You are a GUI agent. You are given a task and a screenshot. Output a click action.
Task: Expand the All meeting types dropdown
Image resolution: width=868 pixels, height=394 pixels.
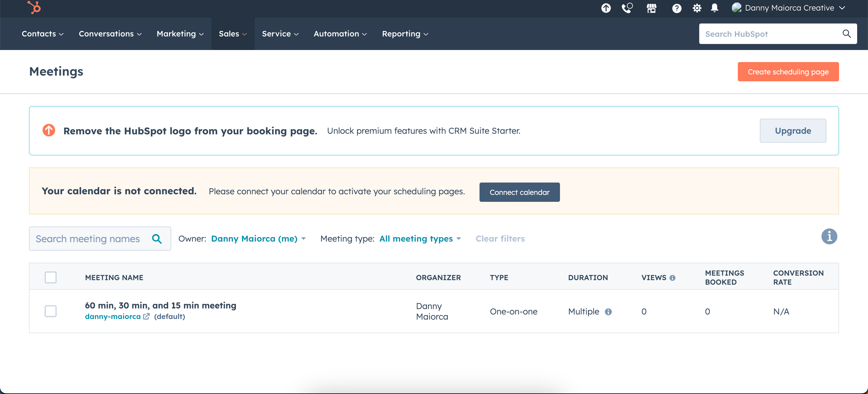coord(420,239)
